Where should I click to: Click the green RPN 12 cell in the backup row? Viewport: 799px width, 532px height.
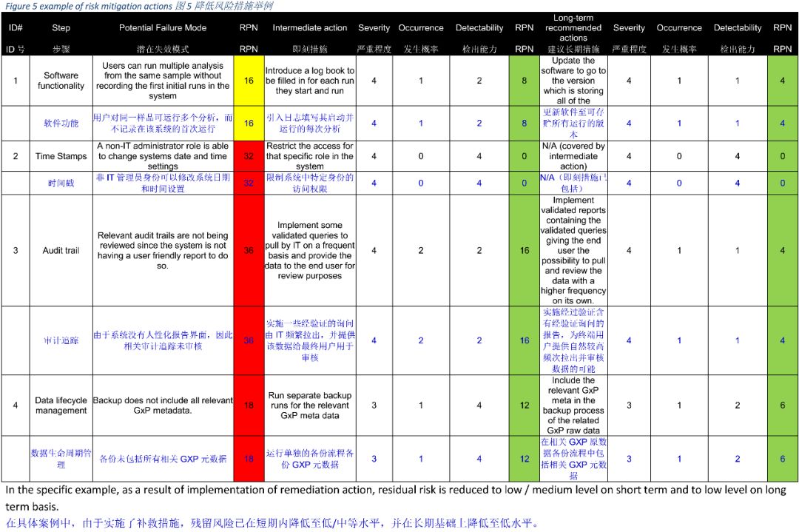(x=525, y=405)
